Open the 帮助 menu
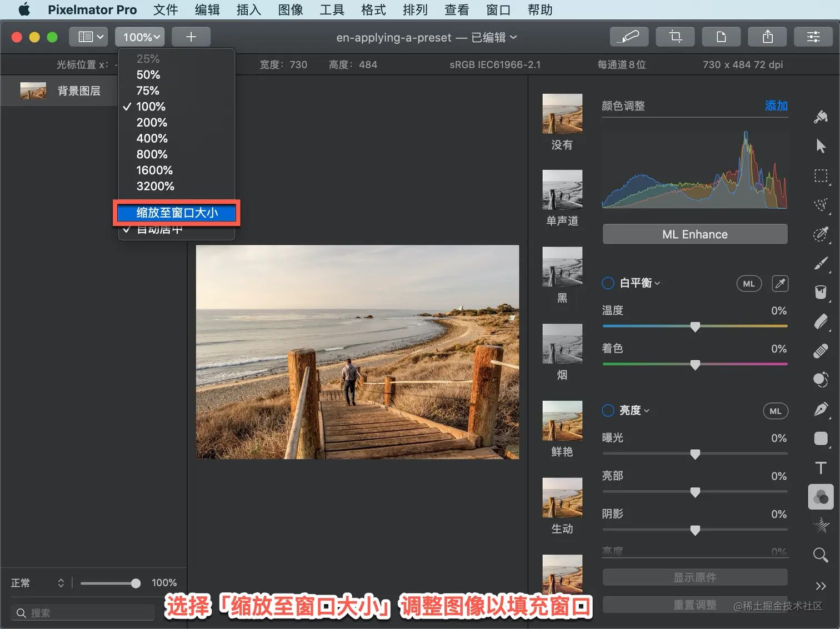 (x=540, y=10)
